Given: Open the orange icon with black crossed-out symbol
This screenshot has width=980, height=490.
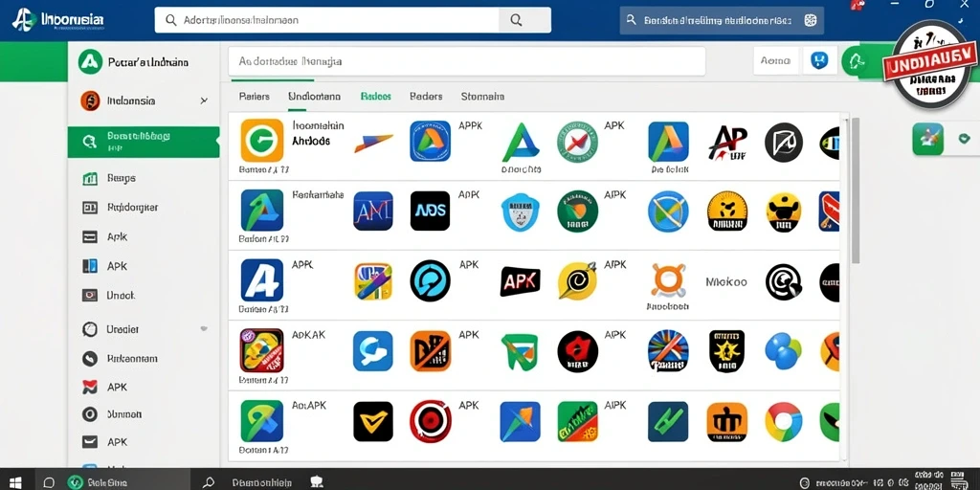Looking at the screenshot, I should pos(430,351).
